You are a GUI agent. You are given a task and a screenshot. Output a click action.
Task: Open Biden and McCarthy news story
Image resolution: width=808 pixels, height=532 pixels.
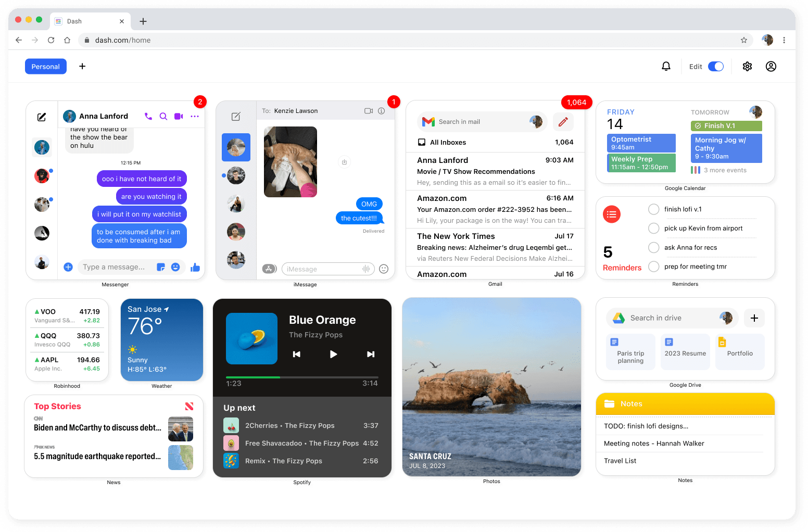coord(113,428)
